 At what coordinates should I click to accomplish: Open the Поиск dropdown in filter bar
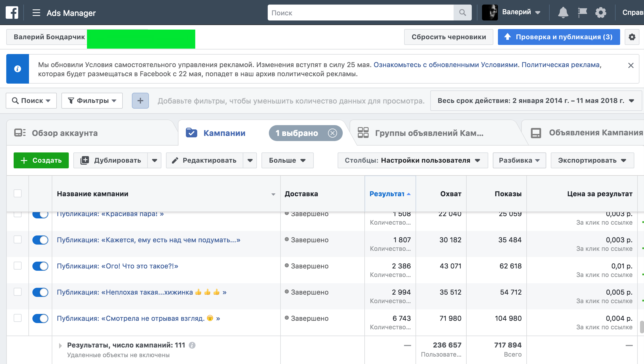(x=31, y=101)
